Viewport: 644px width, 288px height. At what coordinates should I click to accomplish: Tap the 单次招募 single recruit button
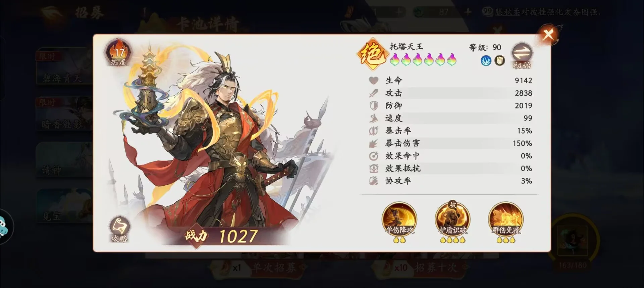point(258,268)
